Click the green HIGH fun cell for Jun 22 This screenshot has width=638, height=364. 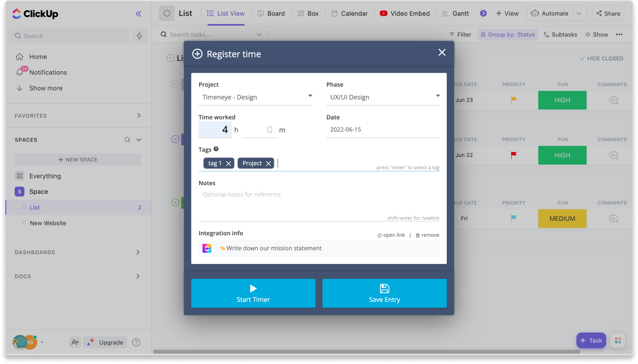(562, 155)
